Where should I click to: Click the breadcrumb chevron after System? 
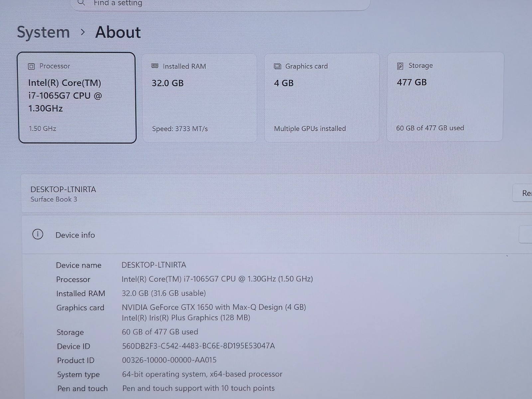point(83,32)
